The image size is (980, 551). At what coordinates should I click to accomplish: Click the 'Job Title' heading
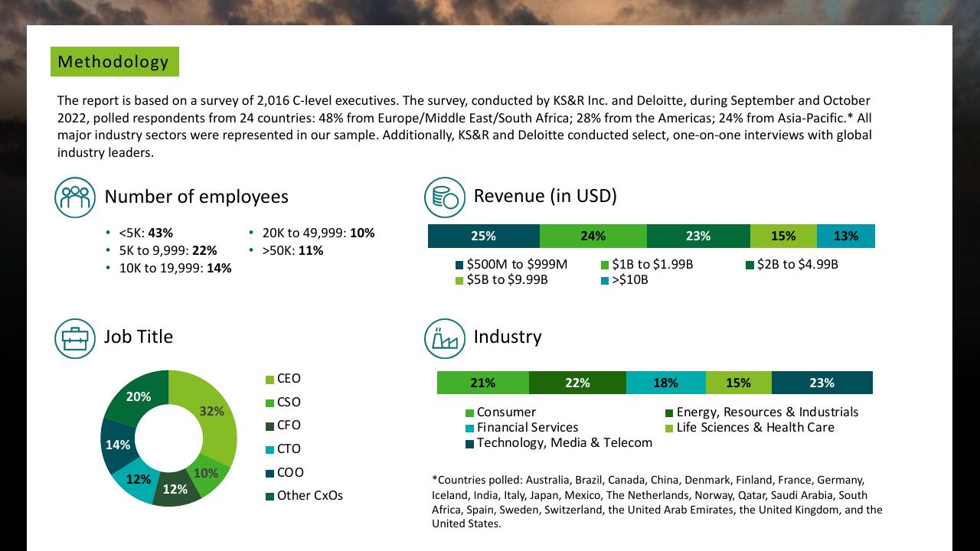[x=139, y=337]
